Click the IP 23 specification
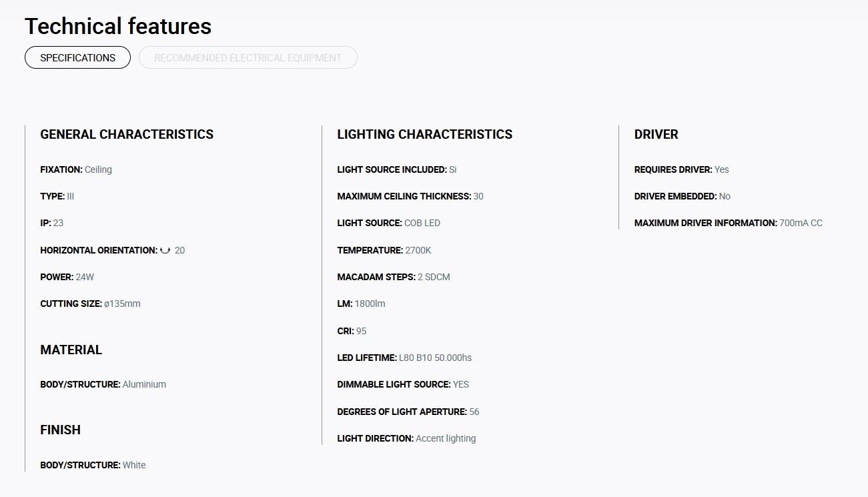The height and width of the screenshot is (497, 868). click(x=52, y=223)
